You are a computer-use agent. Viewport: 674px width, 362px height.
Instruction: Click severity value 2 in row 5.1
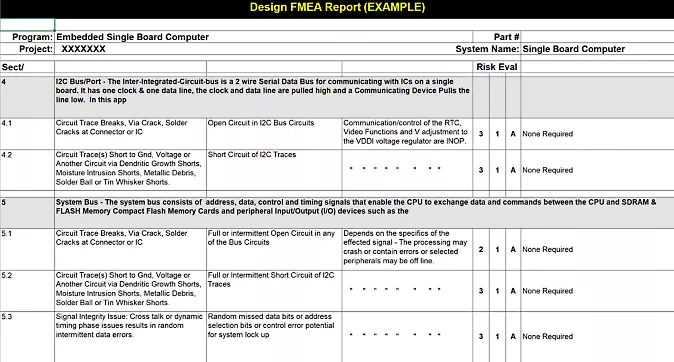coord(481,249)
